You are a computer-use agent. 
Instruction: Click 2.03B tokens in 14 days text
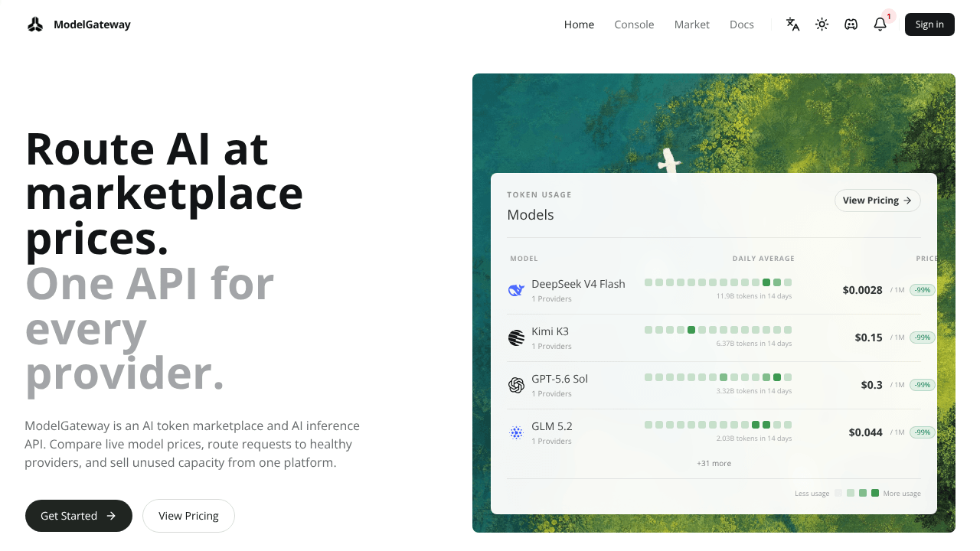pyautogui.click(x=754, y=439)
